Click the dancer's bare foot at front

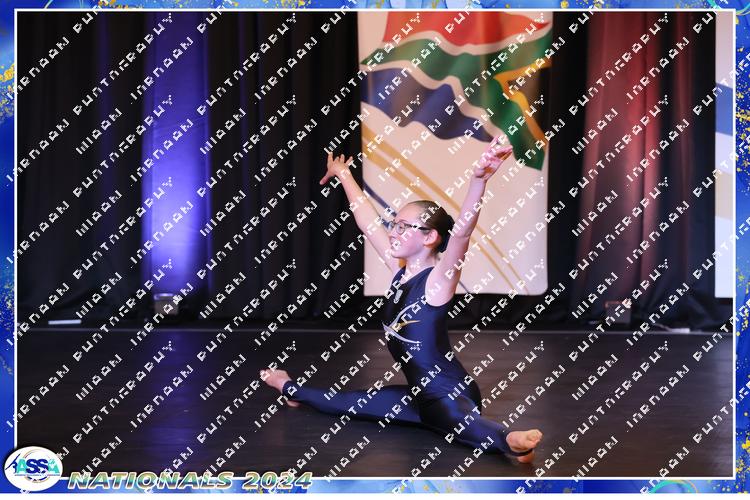(523, 441)
